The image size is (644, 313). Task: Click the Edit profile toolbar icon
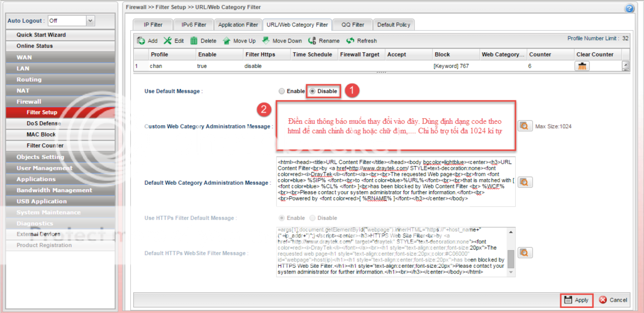pos(168,41)
